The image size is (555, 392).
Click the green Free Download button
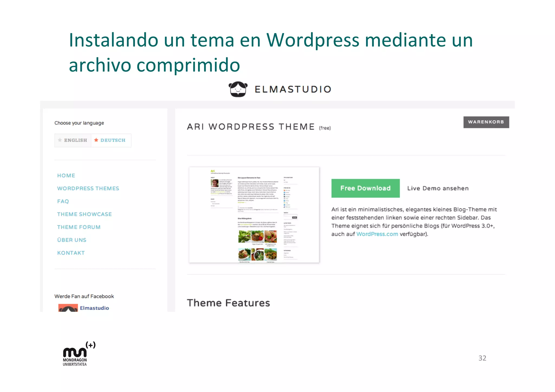(365, 188)
